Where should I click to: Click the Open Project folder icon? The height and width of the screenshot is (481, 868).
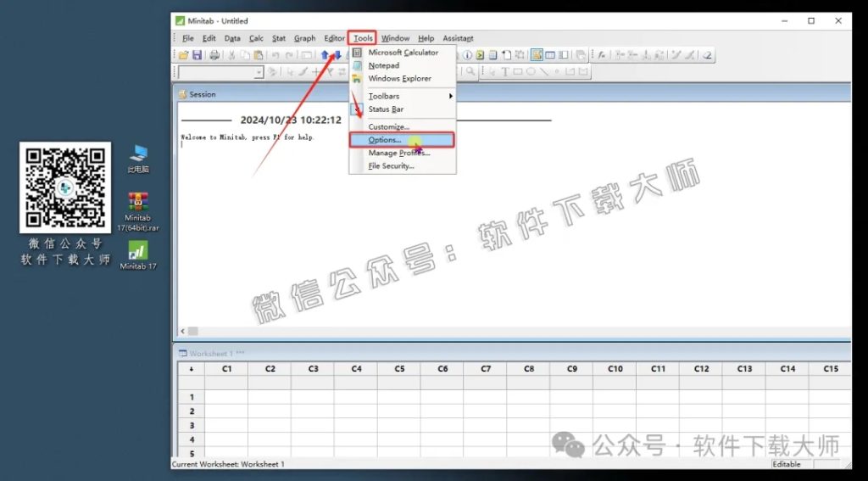click(x=183, y=55)
